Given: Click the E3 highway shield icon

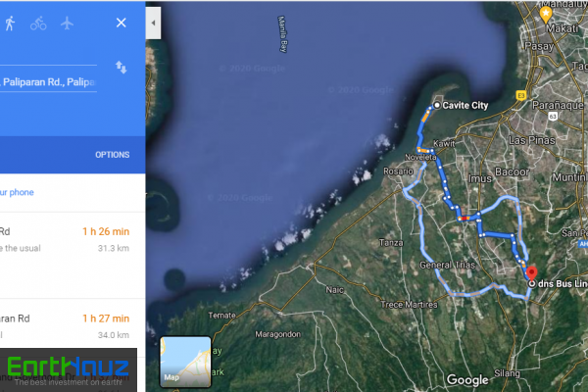Looking at the screenshot, I should 521,95.
